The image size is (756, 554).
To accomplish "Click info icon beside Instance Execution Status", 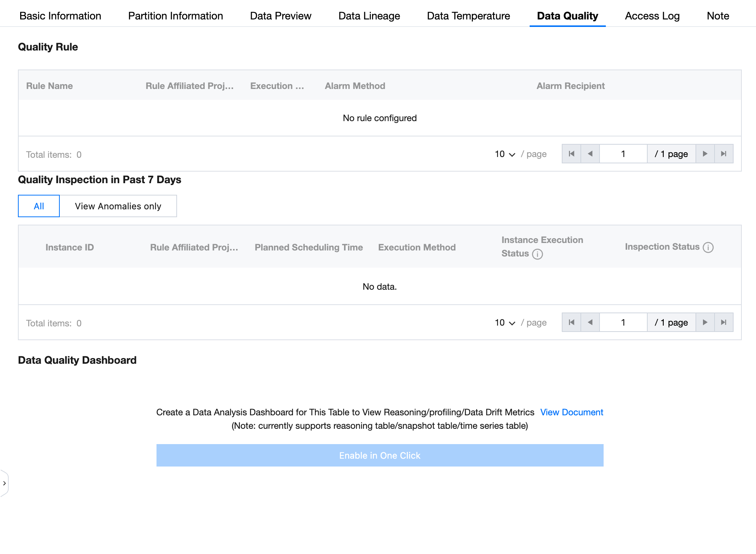I will point(537,254).
